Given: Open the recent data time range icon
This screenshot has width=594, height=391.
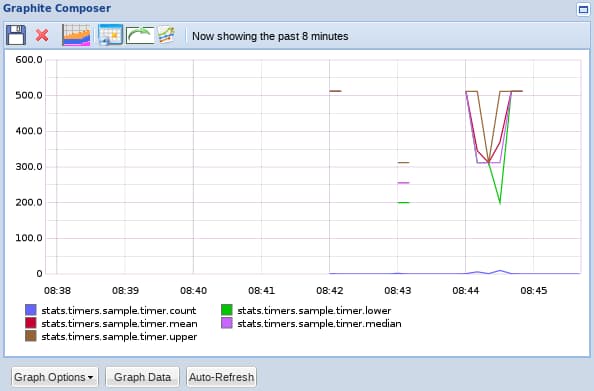Looking at the screenshot, I should point(77,35).
